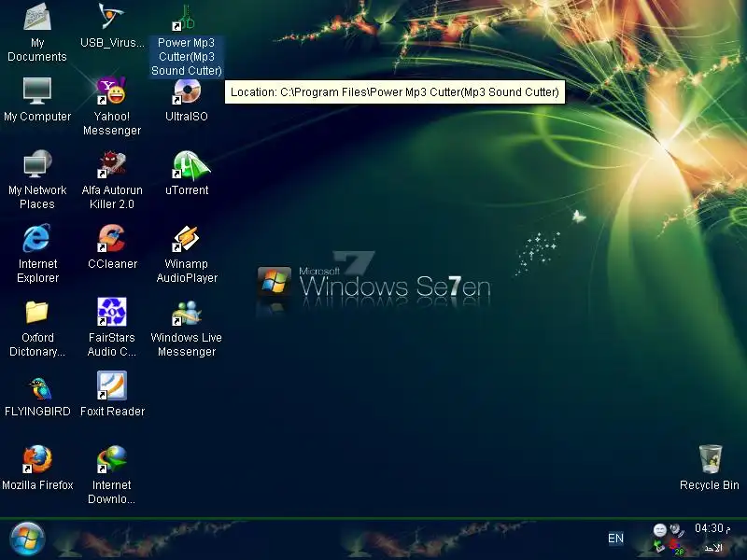Viewport: 747px width, 560px height.
Task: Click the EN language indicator
Action: point(615,539)
